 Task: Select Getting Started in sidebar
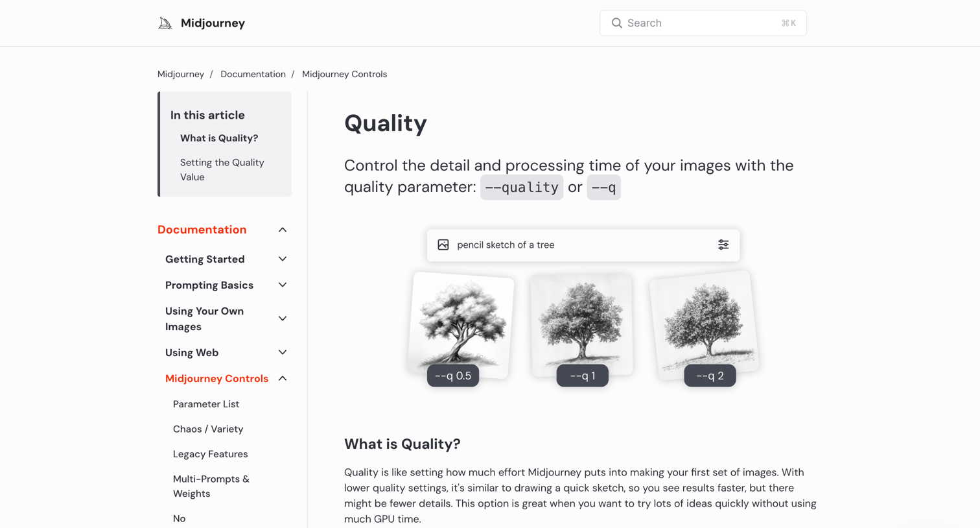pos(205,259)
